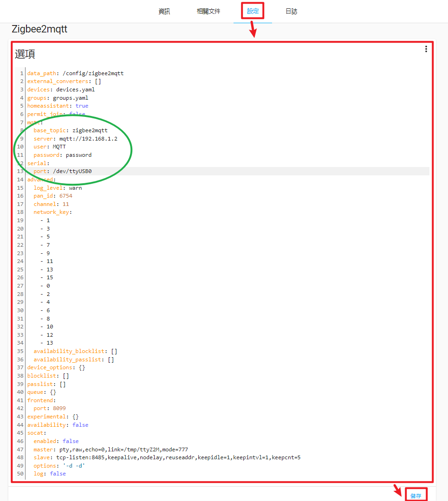This screenshot has width=448, height=501.
Task: Click the socat slave tcp-listen line
Action: tap(176, 457)
